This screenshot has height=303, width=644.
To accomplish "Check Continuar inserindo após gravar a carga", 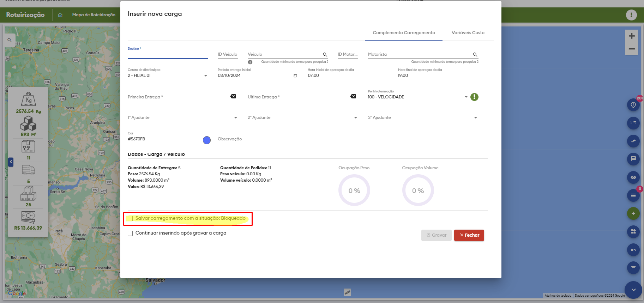I will click(130, 233).
